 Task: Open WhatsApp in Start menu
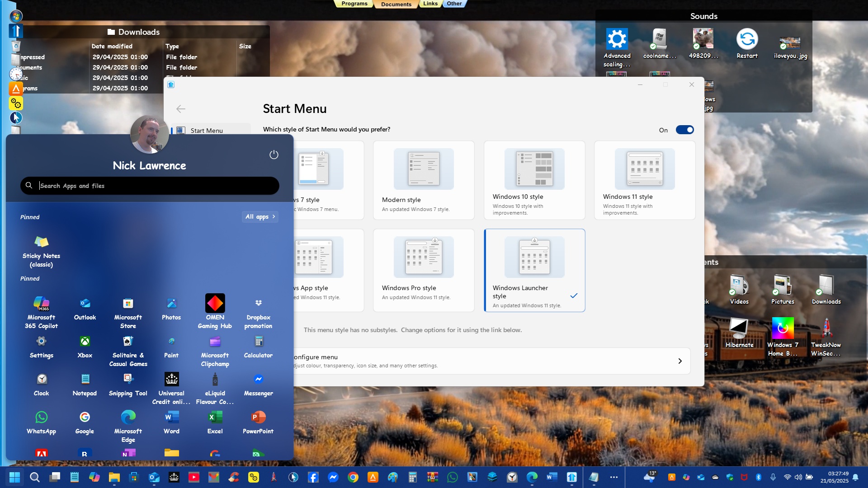pyautogui.click(x=41, y=422)
